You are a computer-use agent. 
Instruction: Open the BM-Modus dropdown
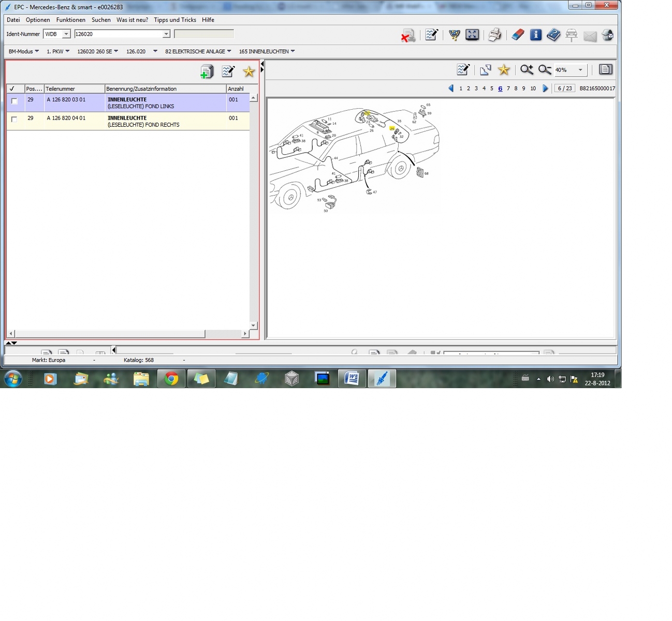point(24,51)
